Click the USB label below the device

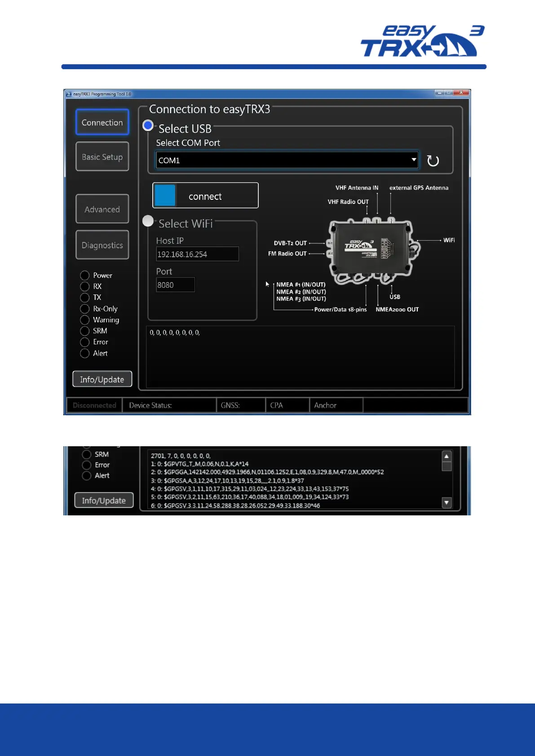click(395, 297)
